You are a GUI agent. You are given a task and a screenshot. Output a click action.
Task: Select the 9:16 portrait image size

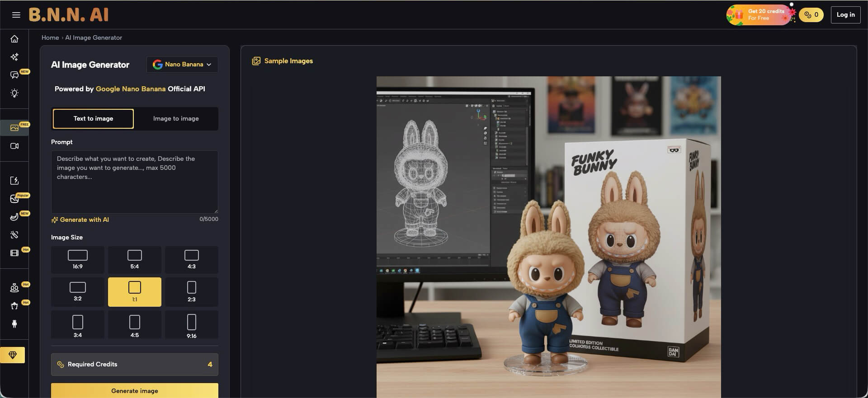[x=192, y=325]
